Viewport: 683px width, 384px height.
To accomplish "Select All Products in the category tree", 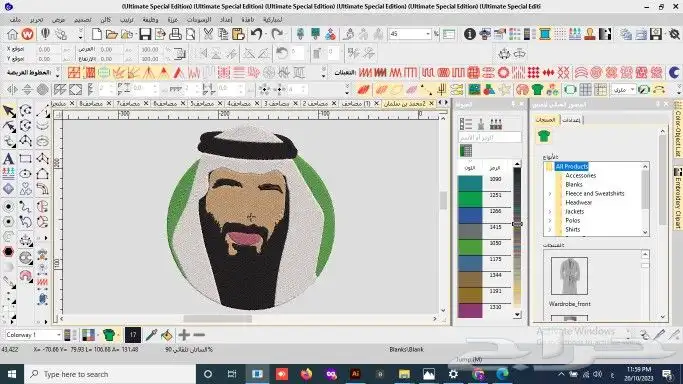I will coord(571,166).
